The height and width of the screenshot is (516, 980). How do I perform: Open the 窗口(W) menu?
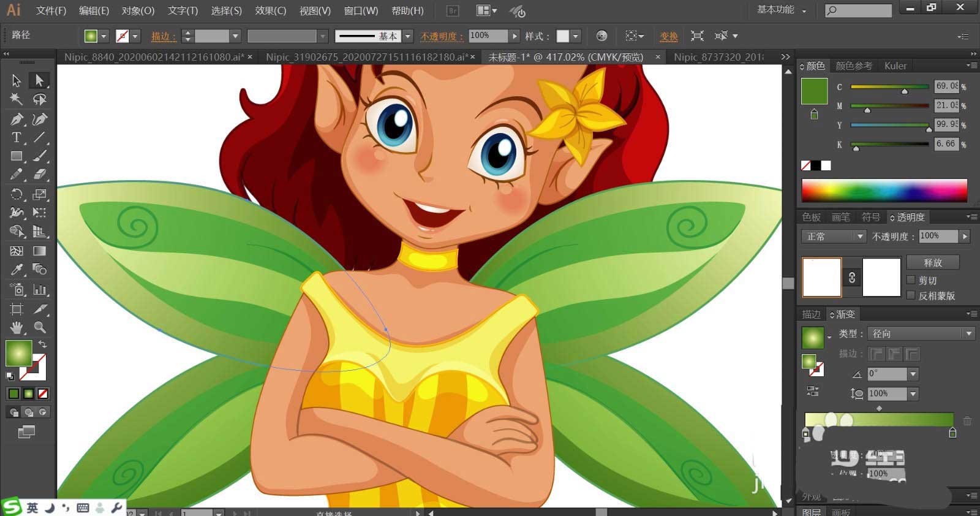pos(361,10)
